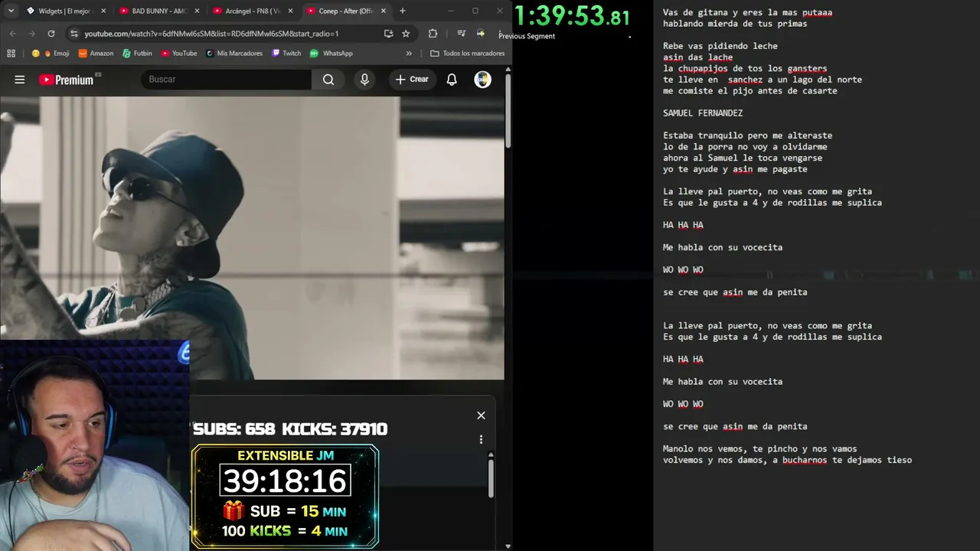
Task: Click the line starting 'la chupapijos de tos'
Action: coord(745,69)
